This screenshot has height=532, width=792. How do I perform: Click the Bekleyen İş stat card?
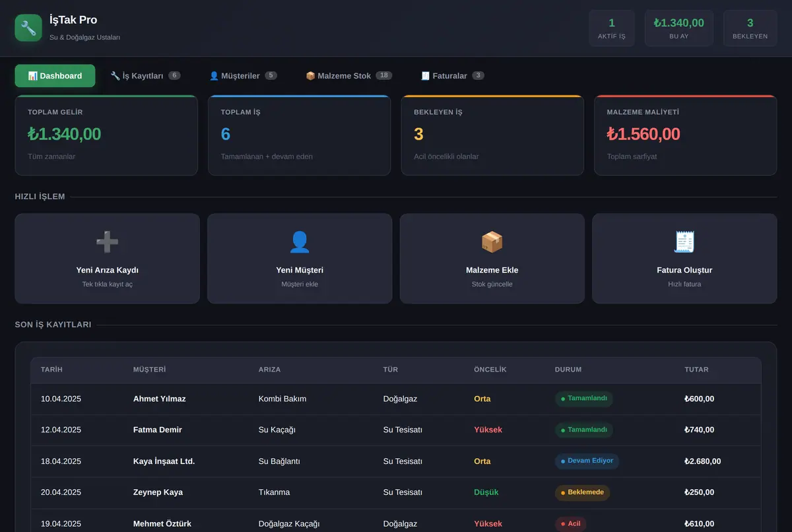coord(492,135)
